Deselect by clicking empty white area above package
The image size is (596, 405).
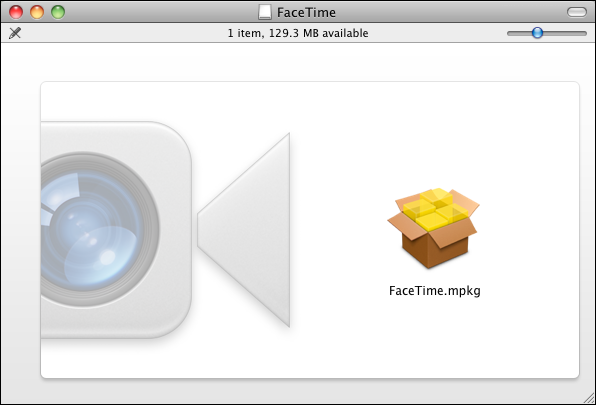tap(433, 133)
